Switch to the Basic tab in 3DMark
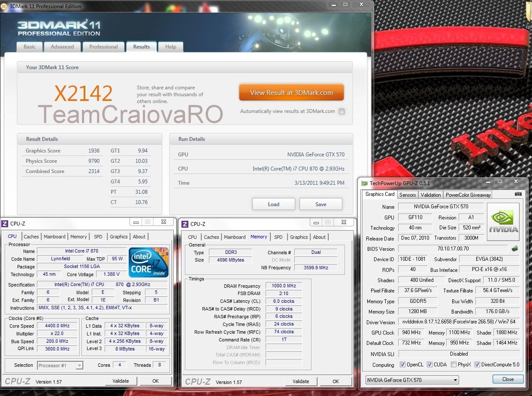532x396 pixels. [x=30, y=47]
